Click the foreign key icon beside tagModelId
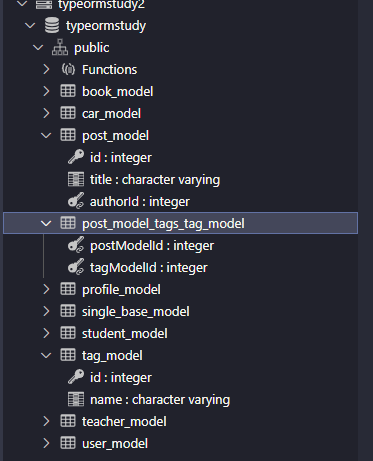This screenshot has width=373, height=461. click(x=76, y=267)
